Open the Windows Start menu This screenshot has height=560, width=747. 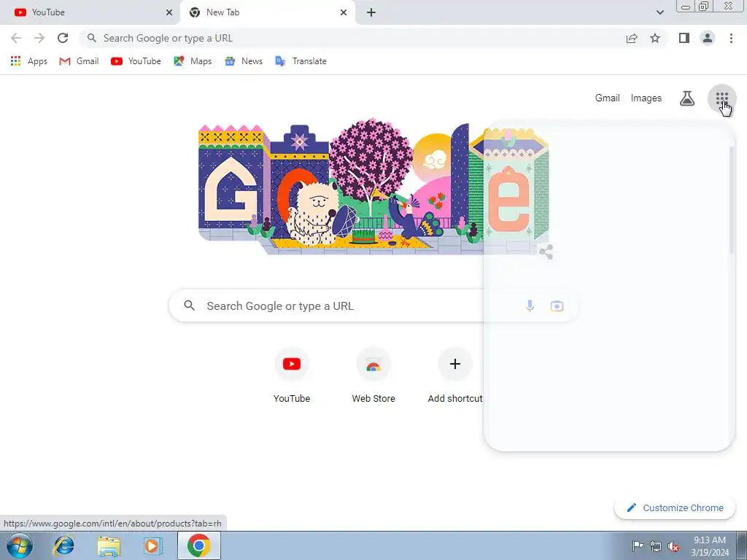[20, 545]
